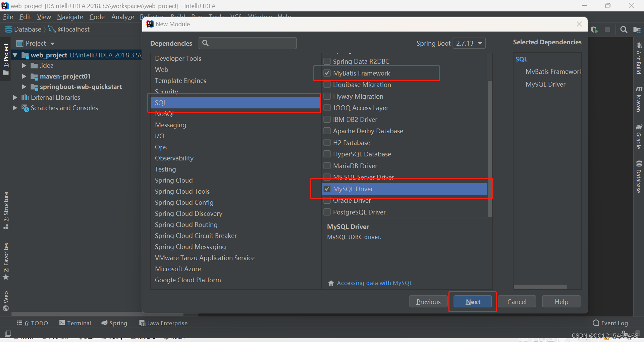Open the Spring tool window

[x=114, y=323]
